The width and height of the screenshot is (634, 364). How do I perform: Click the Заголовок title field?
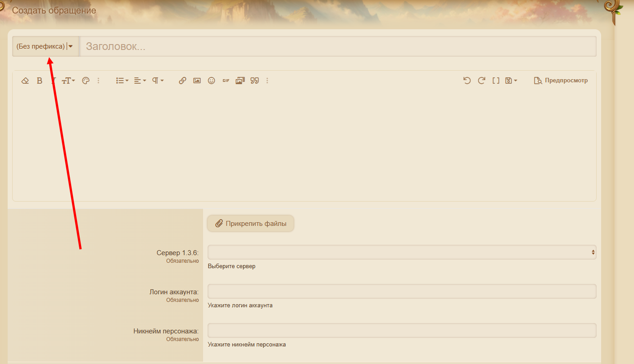click(338, 46)
